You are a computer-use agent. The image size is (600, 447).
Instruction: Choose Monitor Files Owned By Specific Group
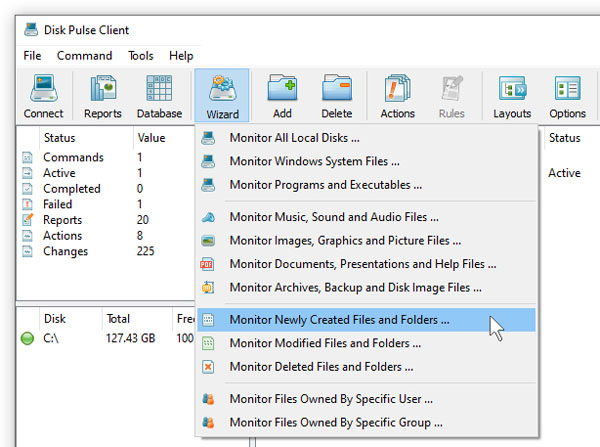(366, 423)
